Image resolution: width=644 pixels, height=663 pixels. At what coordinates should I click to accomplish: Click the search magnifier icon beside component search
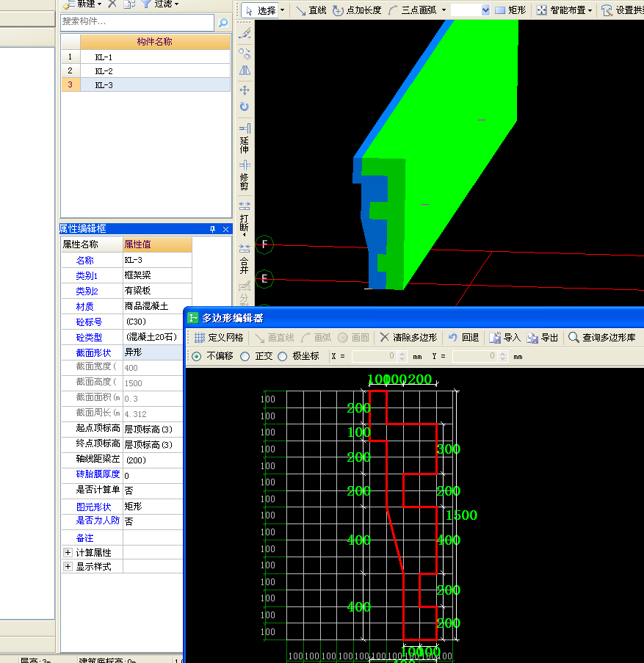[x=222, y=23]
